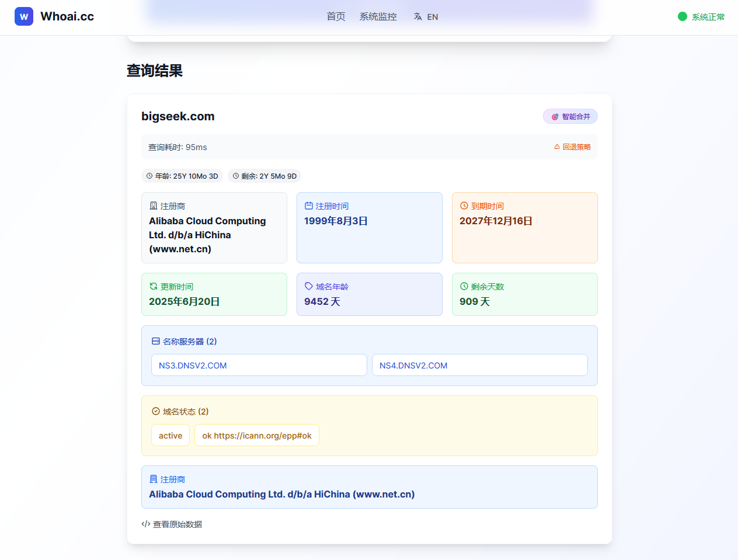The width and height of the screenshot is (738, 560).
Task: Switch language to EN
Action: [x=433, y=17]
